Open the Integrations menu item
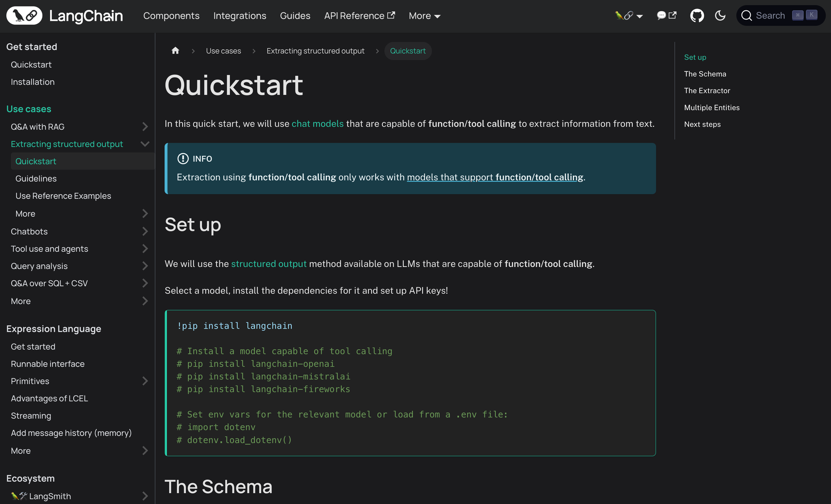831x504 pixels. [240, 16]
